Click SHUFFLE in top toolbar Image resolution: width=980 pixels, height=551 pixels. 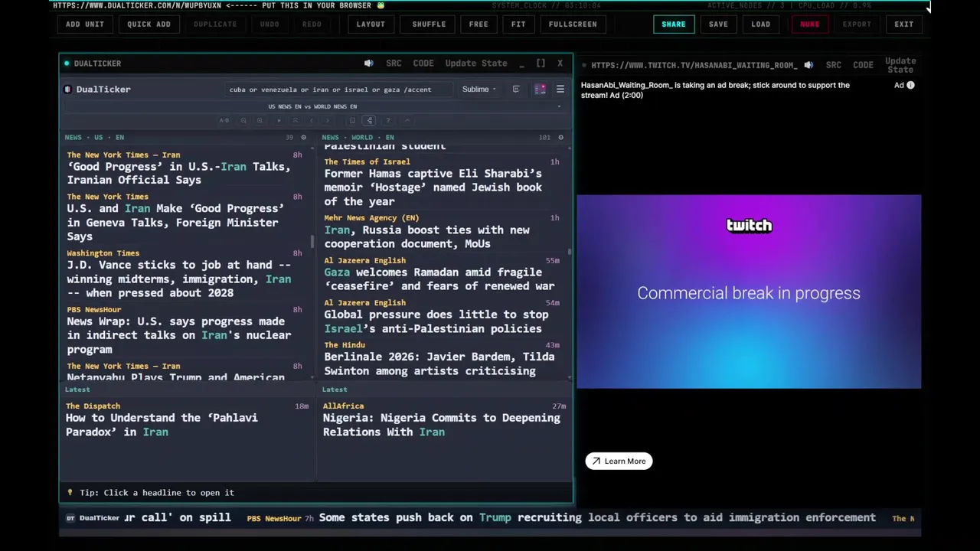[429, 24]
